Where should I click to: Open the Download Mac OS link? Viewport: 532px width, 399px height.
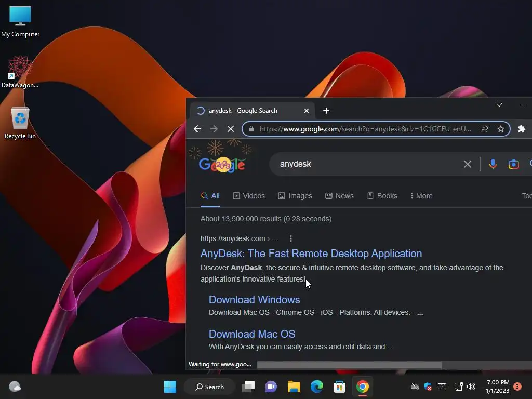pos(252,334)
